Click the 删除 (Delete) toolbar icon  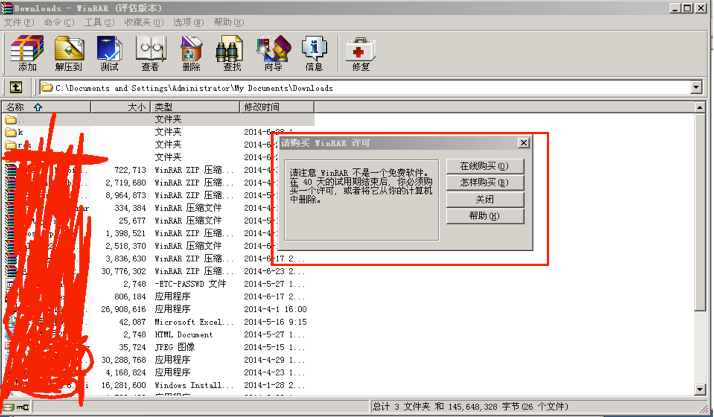191,53
